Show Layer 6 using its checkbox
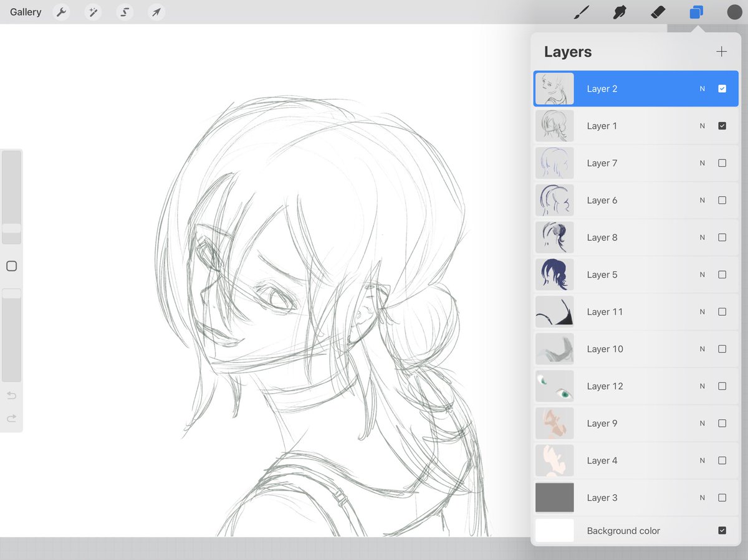 point(722,200)
